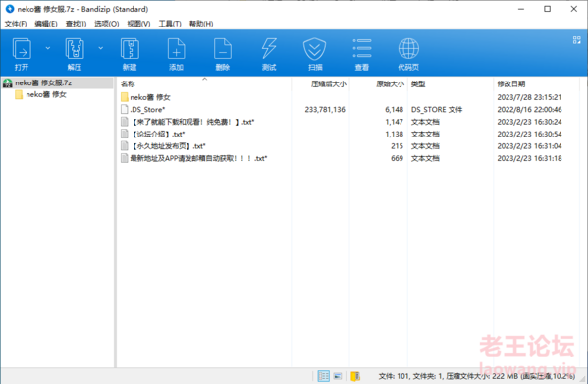The width and height of the screenshot is (588, 384).
Task: Minimize the Bandizip window
Action: click(521, 9)
